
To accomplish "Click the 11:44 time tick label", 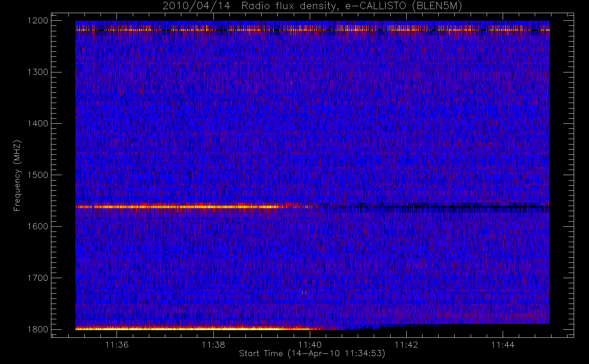I will coord(503,345).
